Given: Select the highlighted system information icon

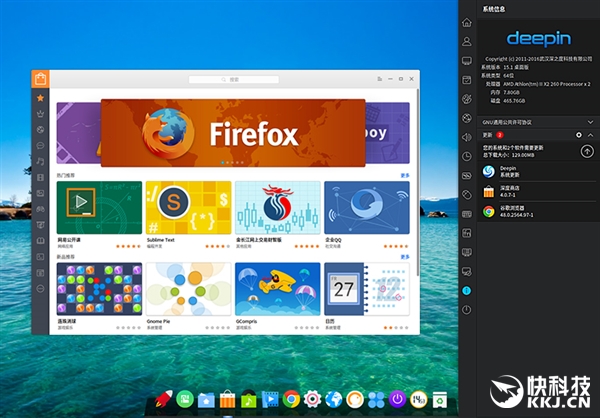Looking at the screenshot, I should point(466,291).
